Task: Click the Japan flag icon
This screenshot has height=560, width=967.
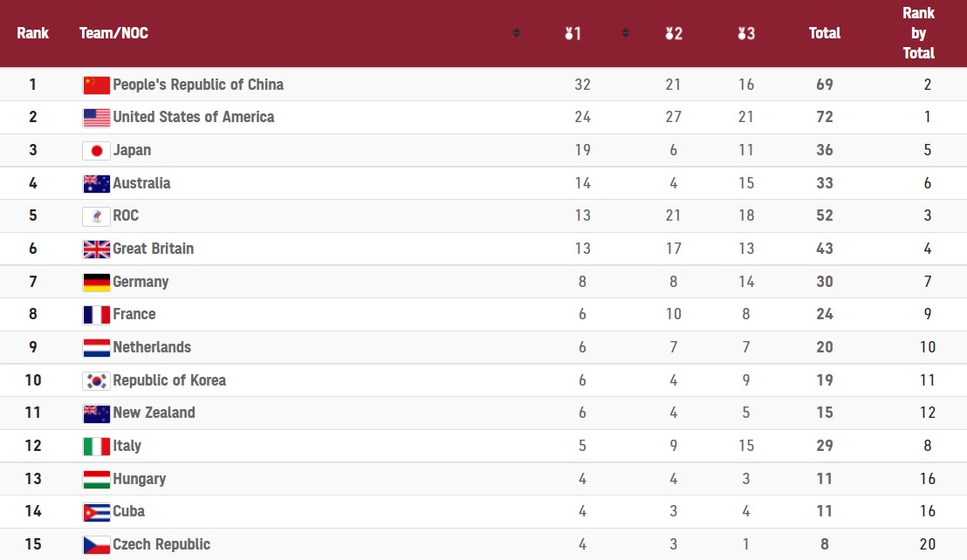Action: [96, 150]
